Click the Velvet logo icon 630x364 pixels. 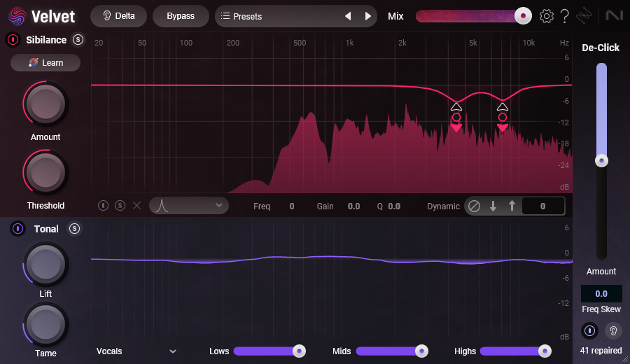pyautogui.click(x=17, y=16)
